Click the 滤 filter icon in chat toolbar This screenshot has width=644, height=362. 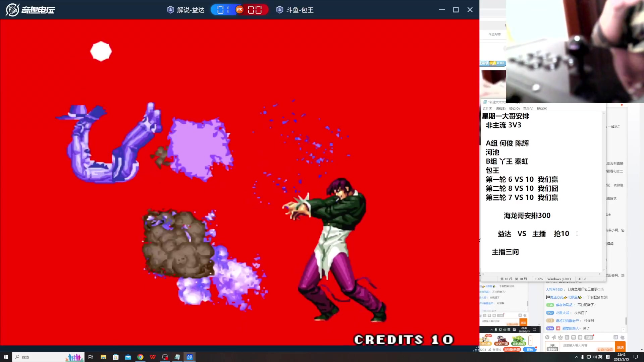click(616, 337)
